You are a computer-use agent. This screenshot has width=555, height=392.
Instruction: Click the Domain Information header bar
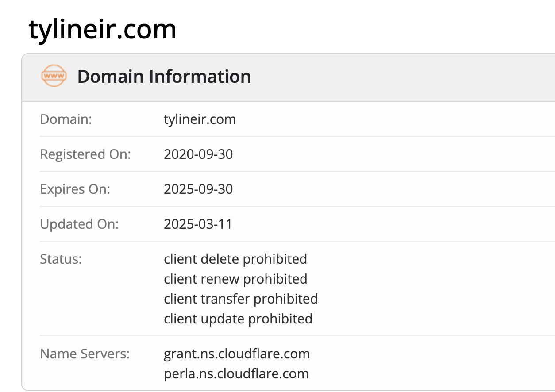(x=288, y=77)
